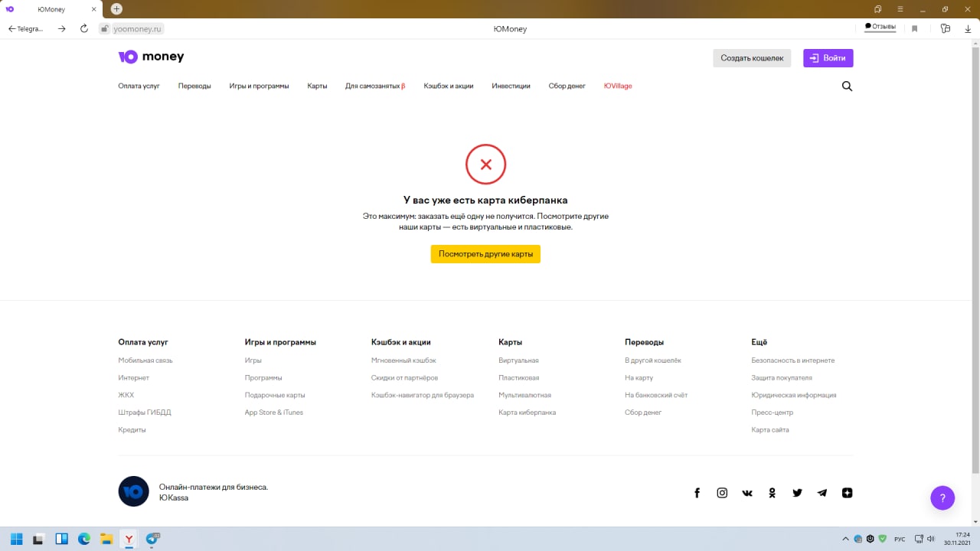Open footer link Юридическая информация
This screenshot has width=980, height=551.
[794, 396]
